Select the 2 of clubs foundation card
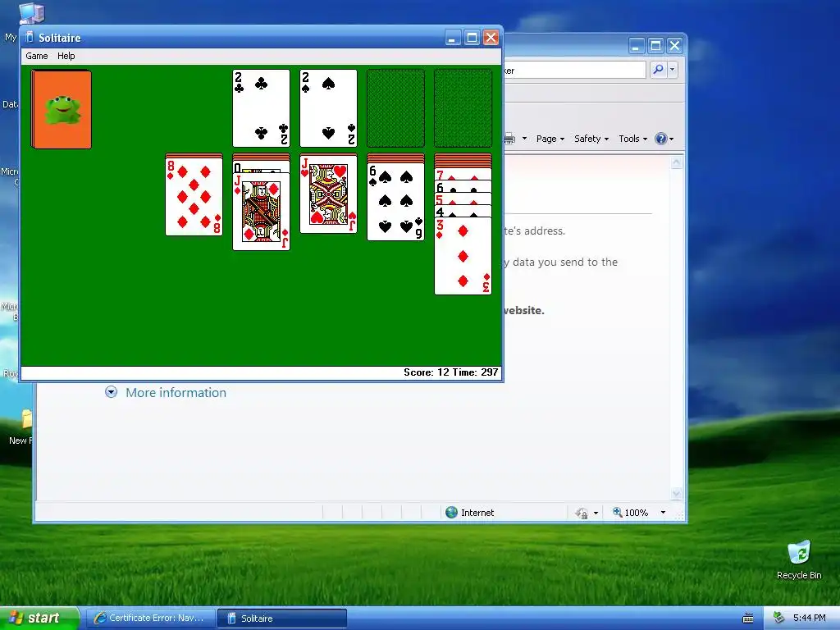840x630 pixels. coord(262,108)
